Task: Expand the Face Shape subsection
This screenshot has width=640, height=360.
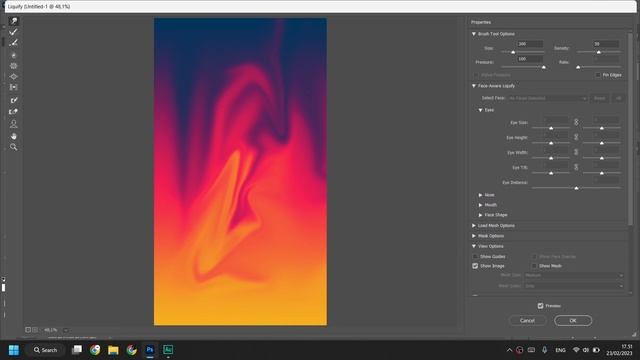Action: 480,215
